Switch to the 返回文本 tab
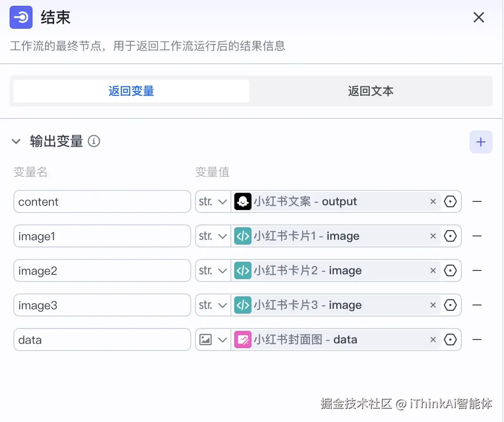The width and height of the screenshot is (504, 422). pos(370,90)
